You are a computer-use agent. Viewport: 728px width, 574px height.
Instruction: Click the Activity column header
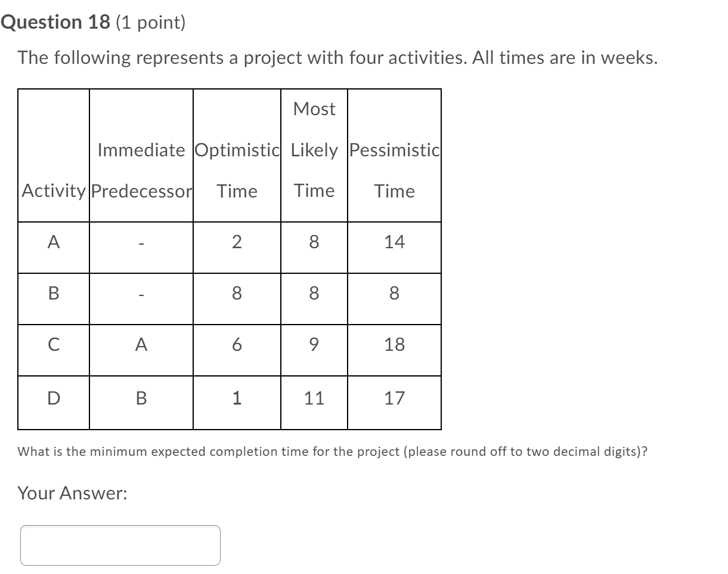[53, 191]
